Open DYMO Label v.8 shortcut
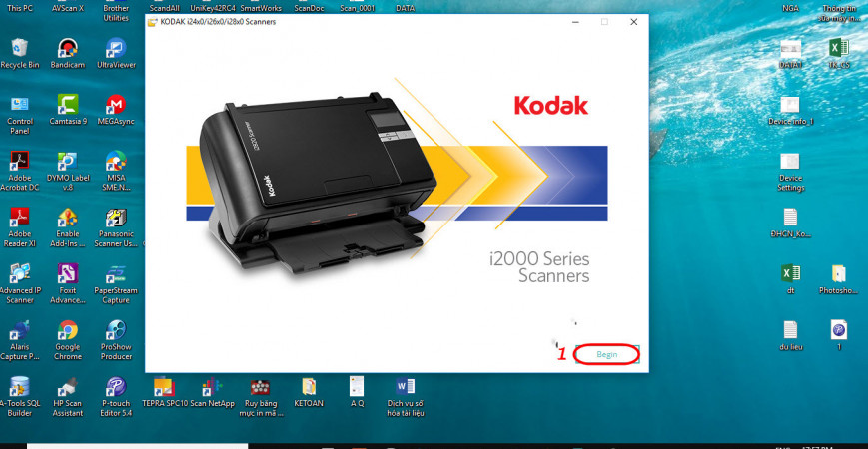This screenshot has width=868, height=449. tap(68, 172)
